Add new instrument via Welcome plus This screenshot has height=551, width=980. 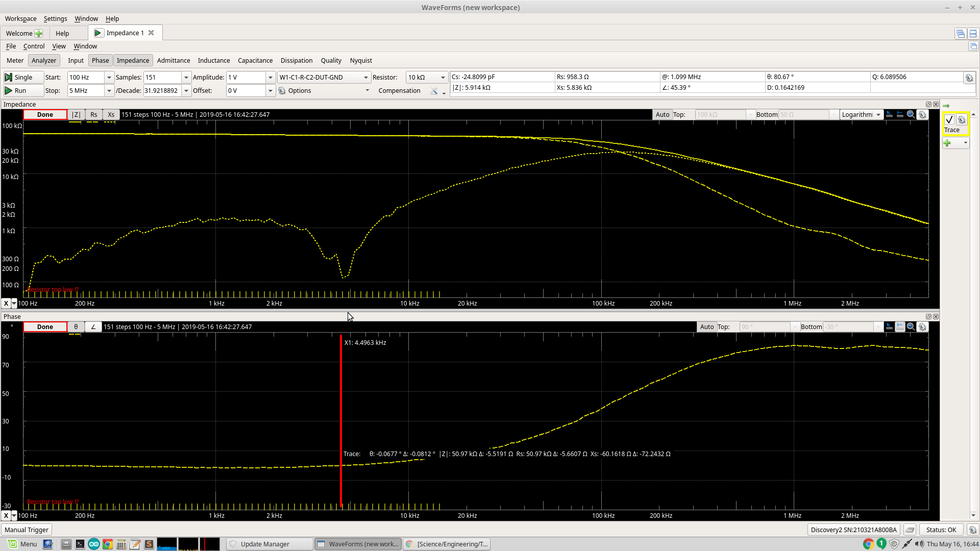(x=39, y=33)
